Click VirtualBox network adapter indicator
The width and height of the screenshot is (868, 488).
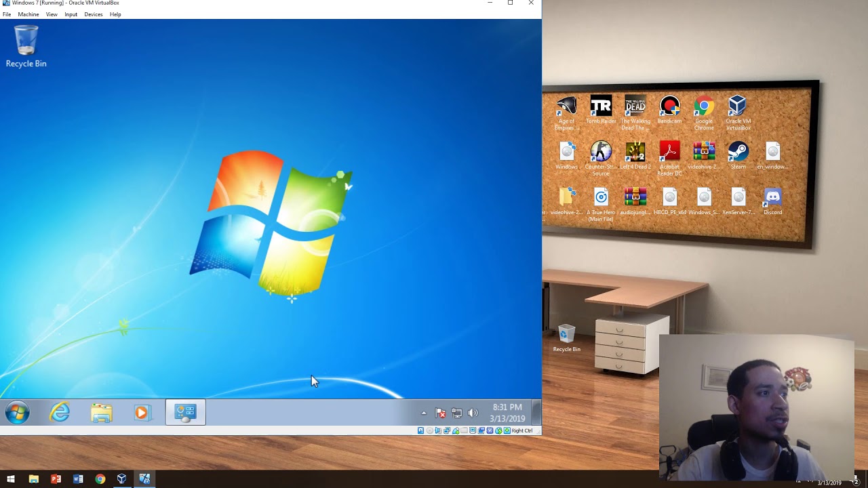point(447,430)
